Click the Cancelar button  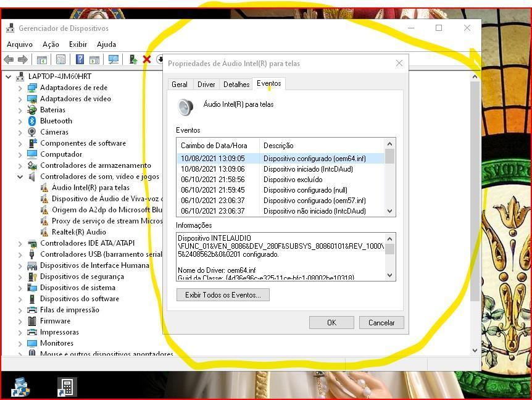(381, 323)
